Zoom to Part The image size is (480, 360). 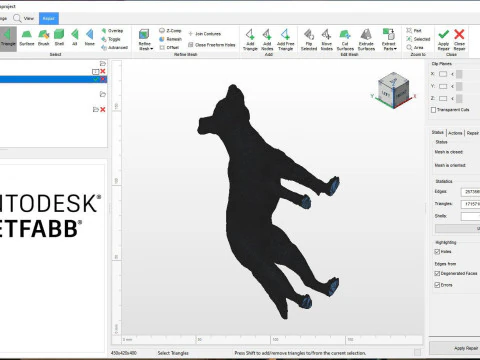[414, 31]
